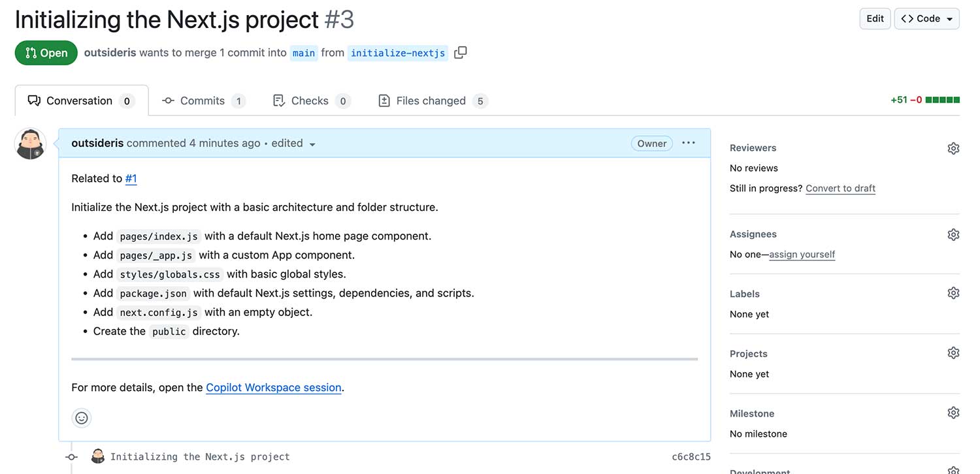Open Labels settings gear
This screenshot has width=980, height=474.
(x=953, y=293)
